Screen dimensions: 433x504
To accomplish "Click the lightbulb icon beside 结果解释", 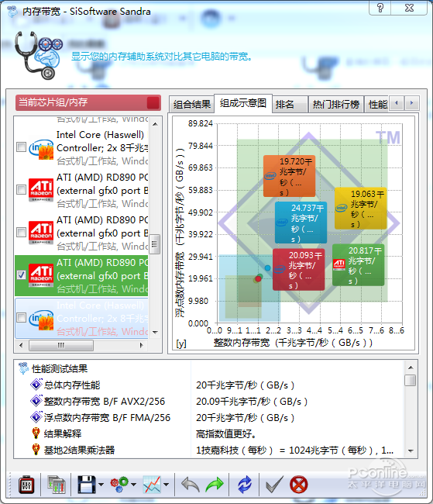I will [x=36, y=433].
